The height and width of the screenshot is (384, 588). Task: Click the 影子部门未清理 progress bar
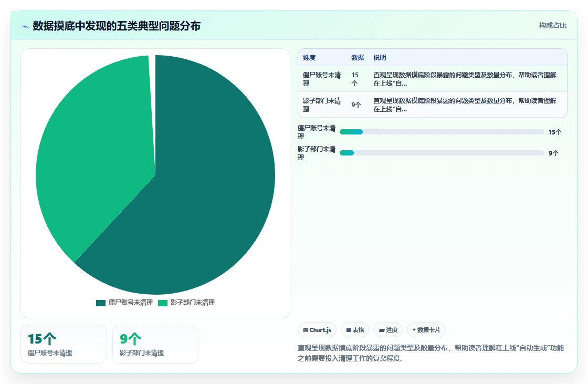pos(442,153)
